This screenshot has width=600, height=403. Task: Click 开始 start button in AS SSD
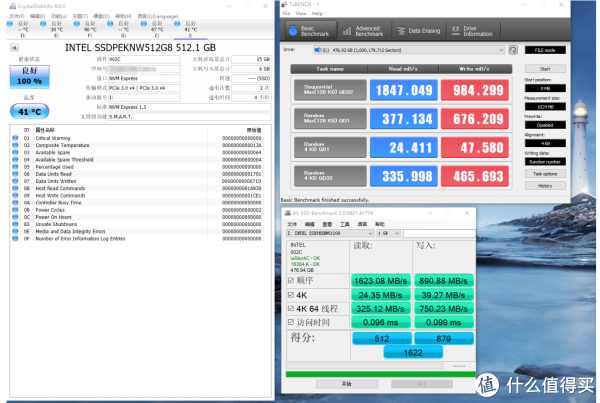click(x=346, y=383)
